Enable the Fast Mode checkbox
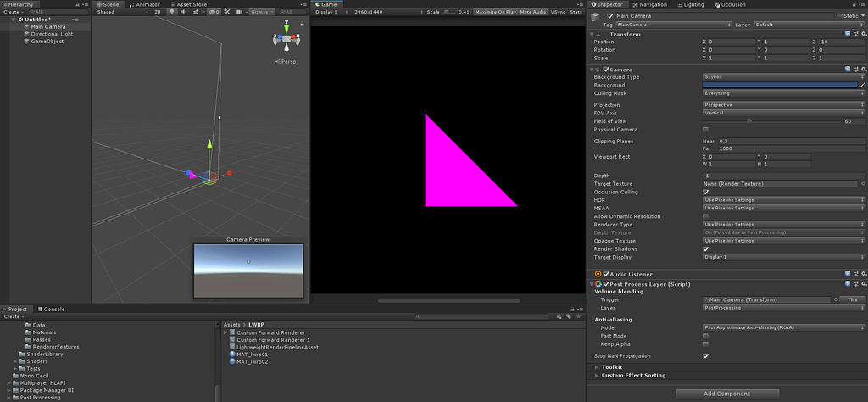 [x=706, y=336]
